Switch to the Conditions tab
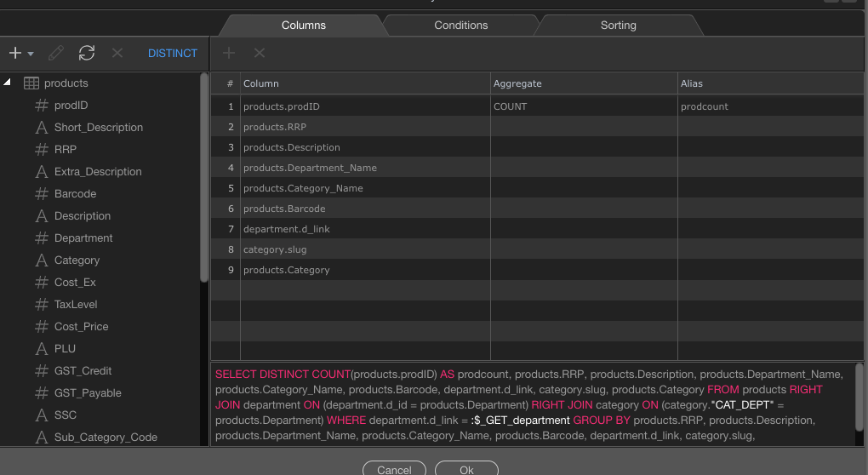This screenshot has width=868, height=475. pos(460,26)
